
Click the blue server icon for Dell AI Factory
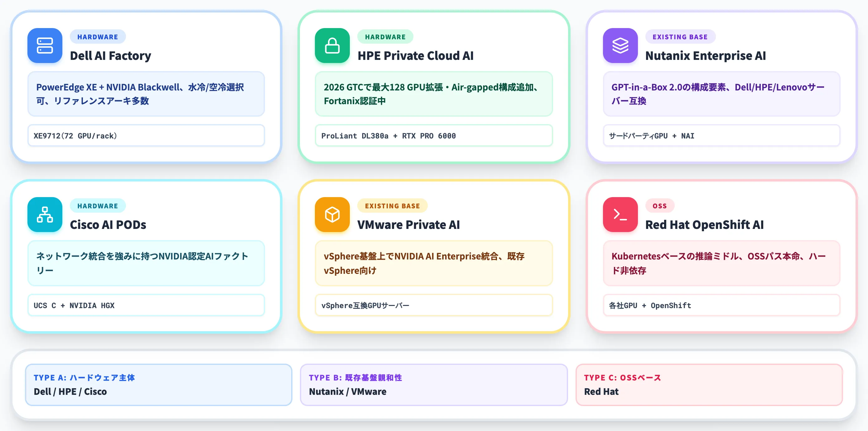(x=45, y=46)
